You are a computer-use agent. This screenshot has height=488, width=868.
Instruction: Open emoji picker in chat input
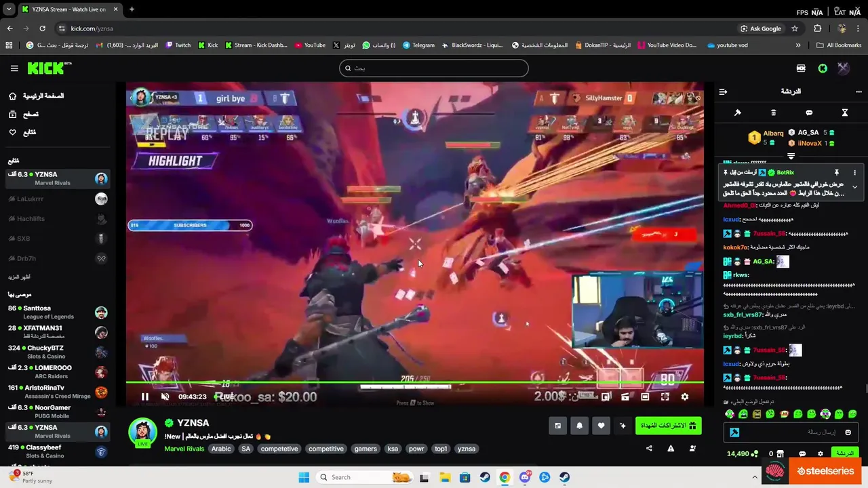(x=848, y=432)
